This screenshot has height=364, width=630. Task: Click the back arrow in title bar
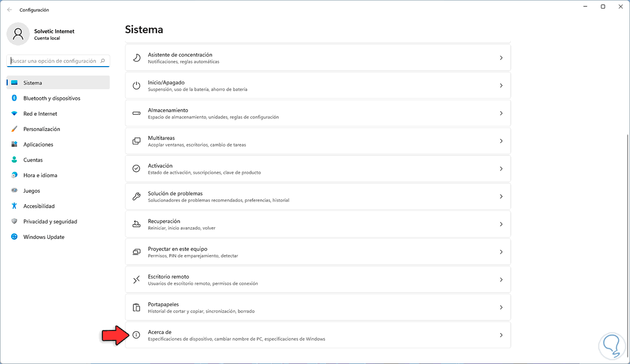click(9, 9)
